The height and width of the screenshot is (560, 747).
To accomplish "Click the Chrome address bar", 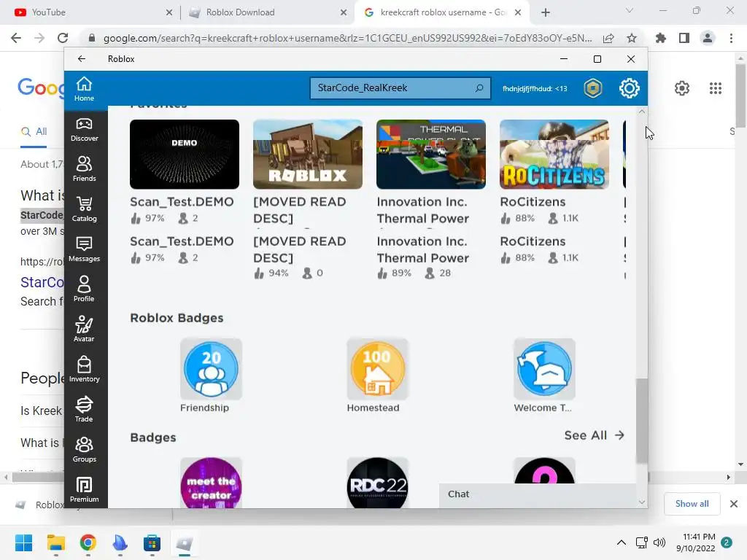I will [348, 38].
